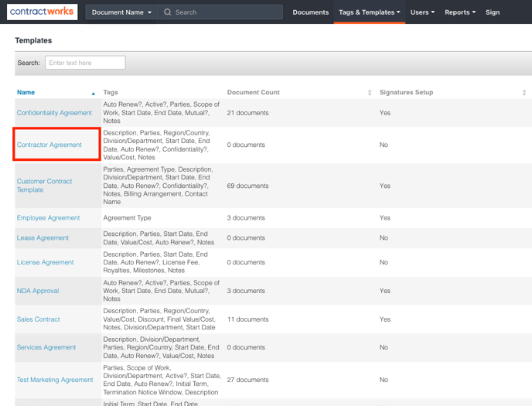Click '21 documents' cell
532x406 pixels.
(247, 113)
